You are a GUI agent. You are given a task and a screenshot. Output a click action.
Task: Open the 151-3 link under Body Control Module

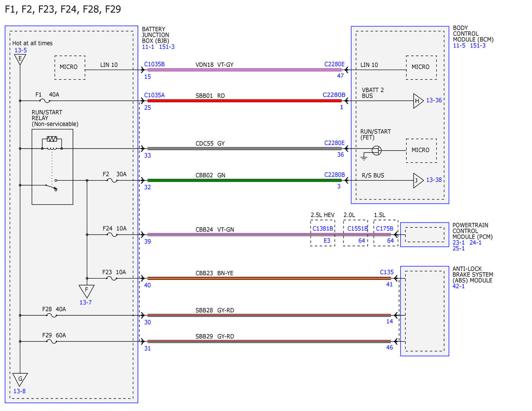click(x=478, y=45)
